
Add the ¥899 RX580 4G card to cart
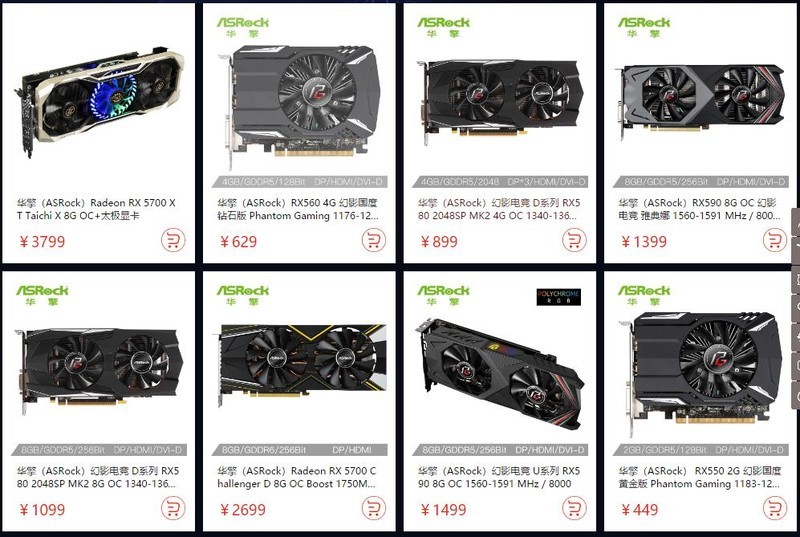click(574, 240)
